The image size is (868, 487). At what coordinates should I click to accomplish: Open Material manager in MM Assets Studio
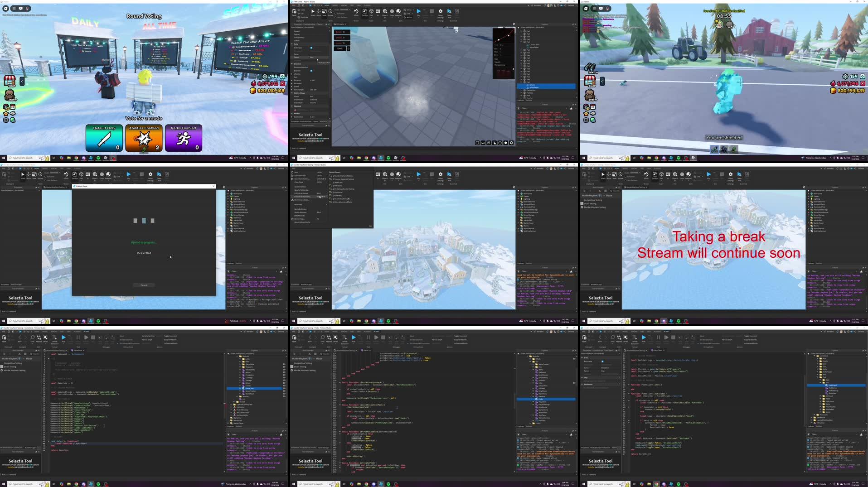point(398,12)
